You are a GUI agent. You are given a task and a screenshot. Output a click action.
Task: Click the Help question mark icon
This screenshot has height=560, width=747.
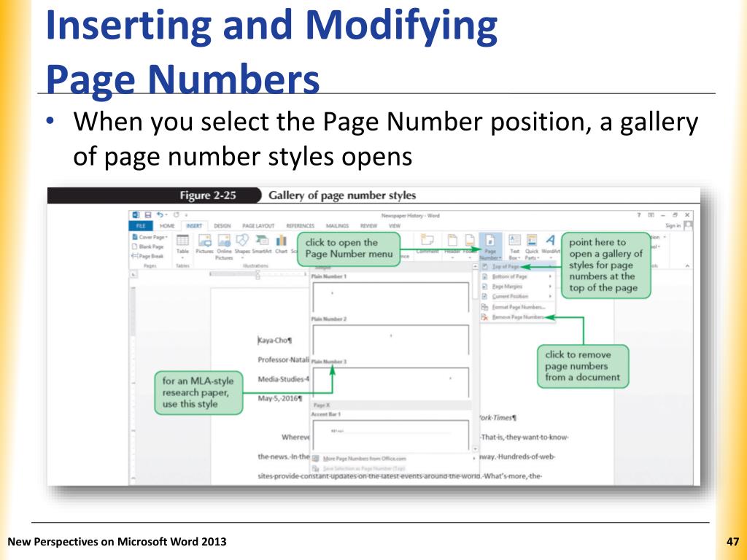pyautogui.click(x=639, y=215)
